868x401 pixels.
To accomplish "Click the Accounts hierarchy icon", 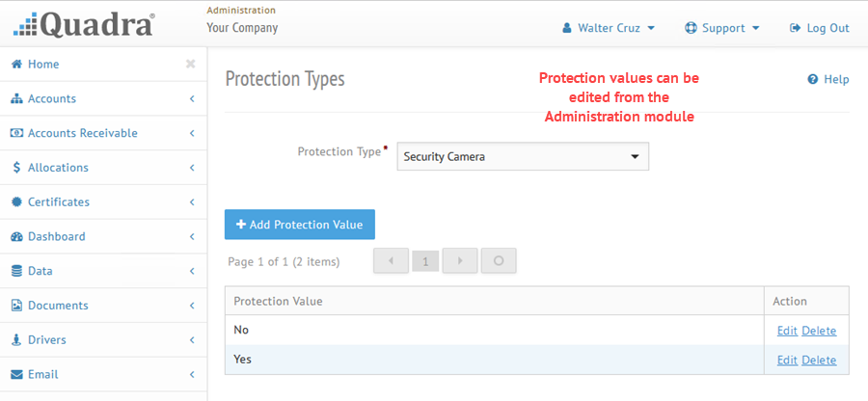I will click(x=17, y=98).
